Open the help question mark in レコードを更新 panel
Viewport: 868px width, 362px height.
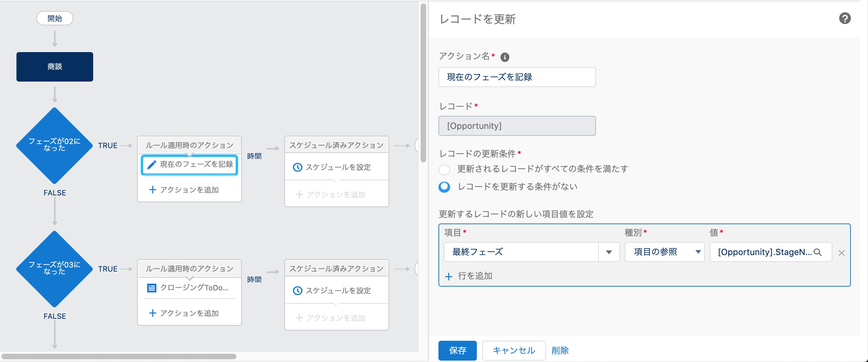click(x=845, y=19)
